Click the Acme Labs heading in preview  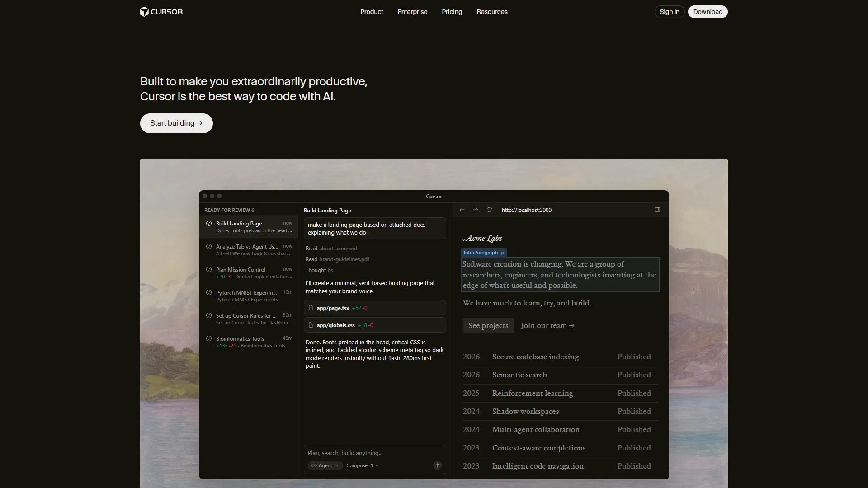[x=482, y=238]
